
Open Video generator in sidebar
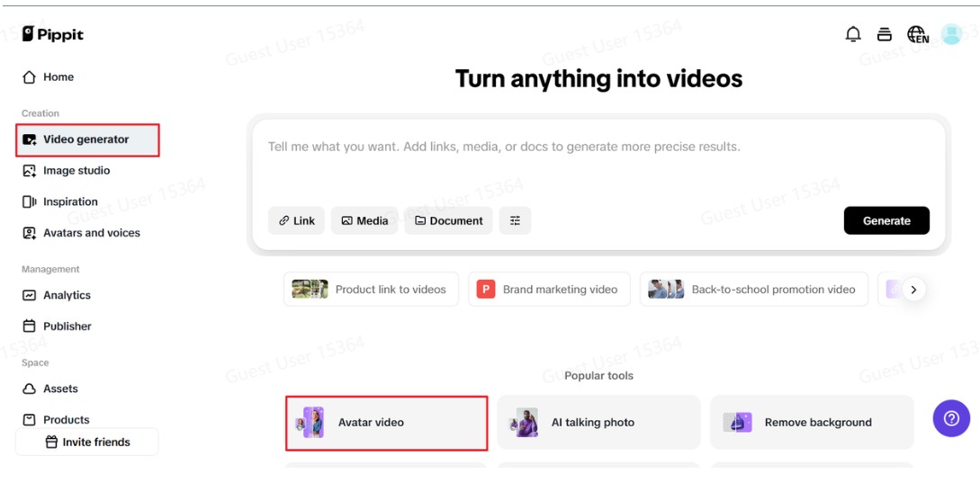[87, 139]
